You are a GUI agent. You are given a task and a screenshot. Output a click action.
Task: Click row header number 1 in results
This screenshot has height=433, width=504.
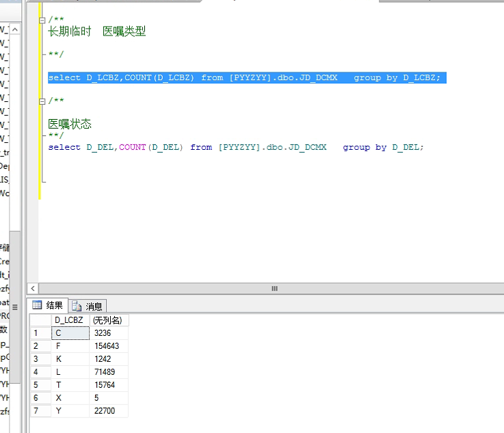(x=40, y=333)
